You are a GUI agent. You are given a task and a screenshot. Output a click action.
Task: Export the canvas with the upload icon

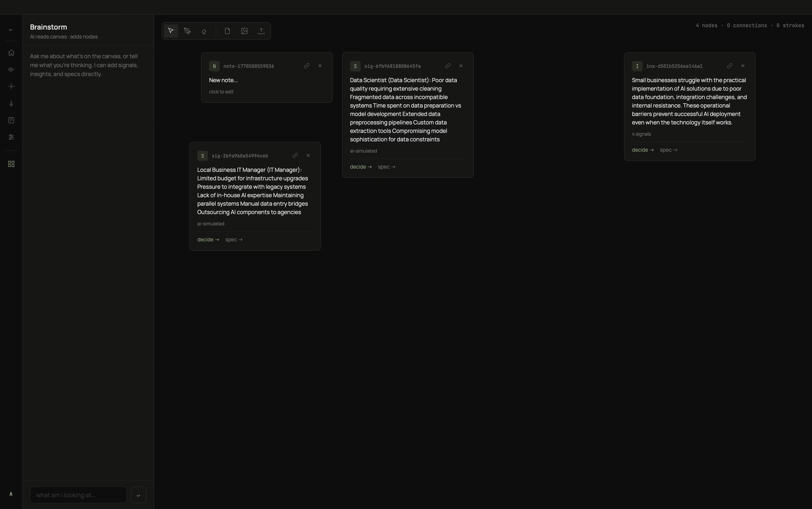point(261,31)
